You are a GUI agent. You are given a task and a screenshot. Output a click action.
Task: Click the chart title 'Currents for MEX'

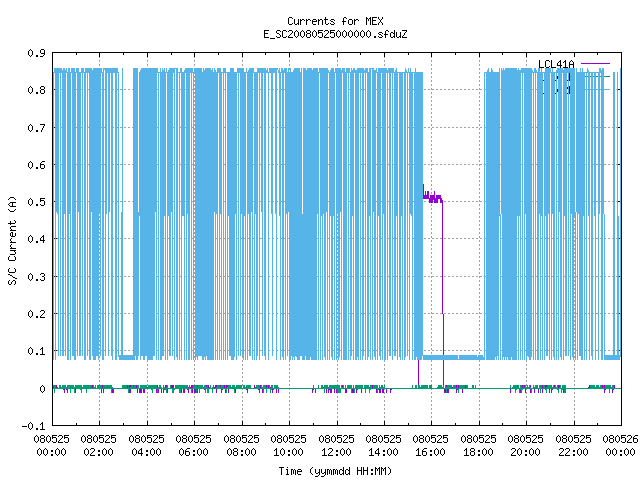335,21
